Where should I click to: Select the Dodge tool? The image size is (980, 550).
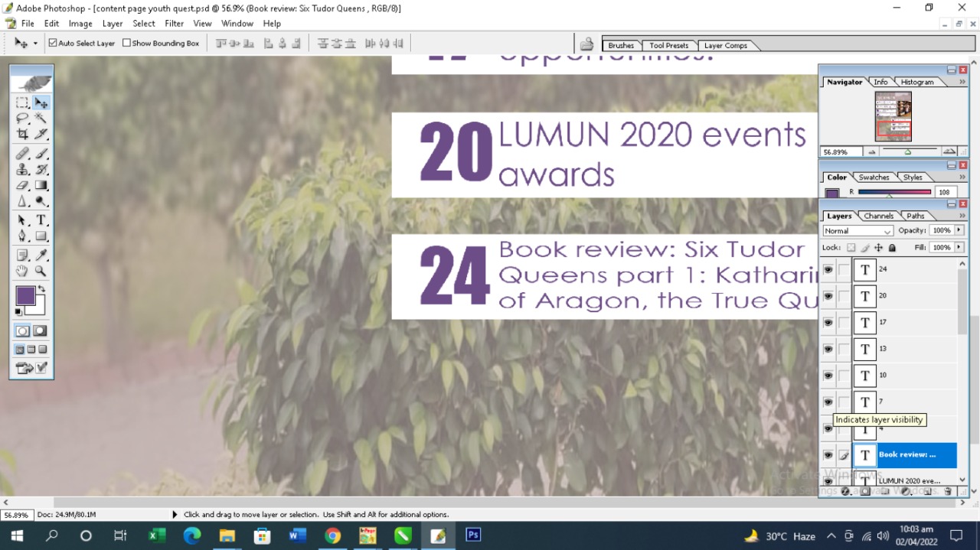pos(41,202)
